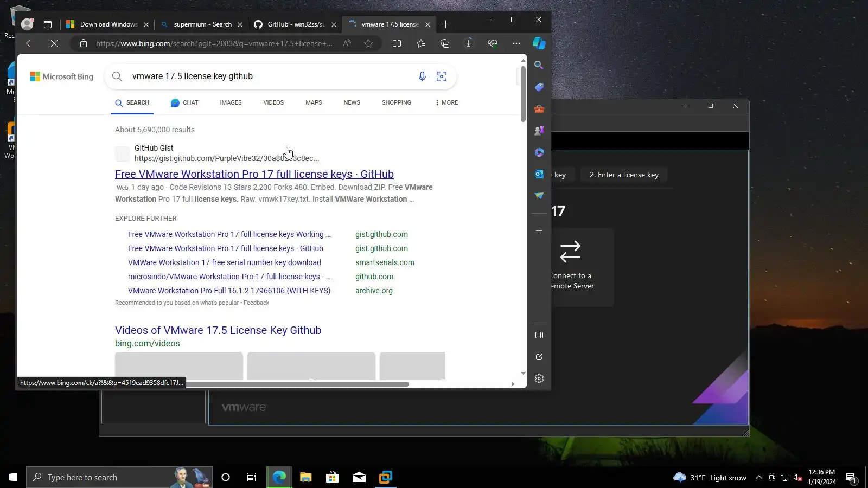The width and height of the screenshot is (868, 488).
Task: Open the Edge profile avatar menu
Action: [27, 24]
